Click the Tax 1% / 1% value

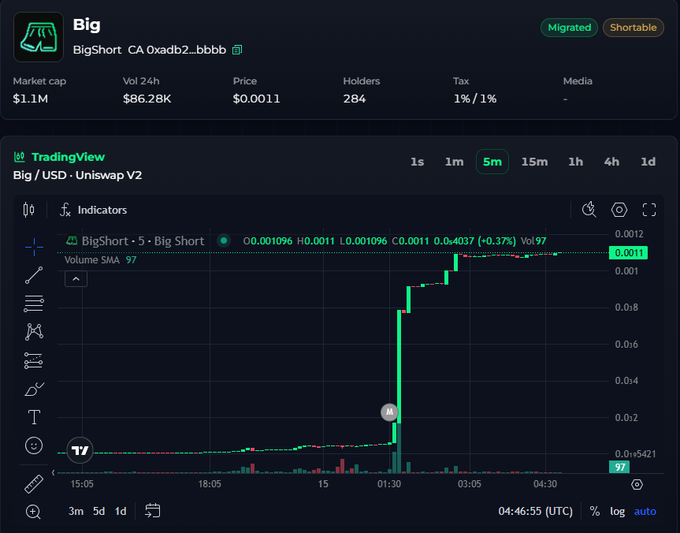[475, 99]
